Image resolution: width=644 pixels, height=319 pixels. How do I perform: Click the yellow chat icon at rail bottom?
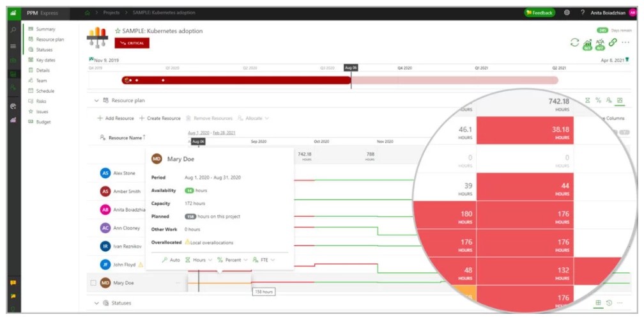(x=13, y=283)
